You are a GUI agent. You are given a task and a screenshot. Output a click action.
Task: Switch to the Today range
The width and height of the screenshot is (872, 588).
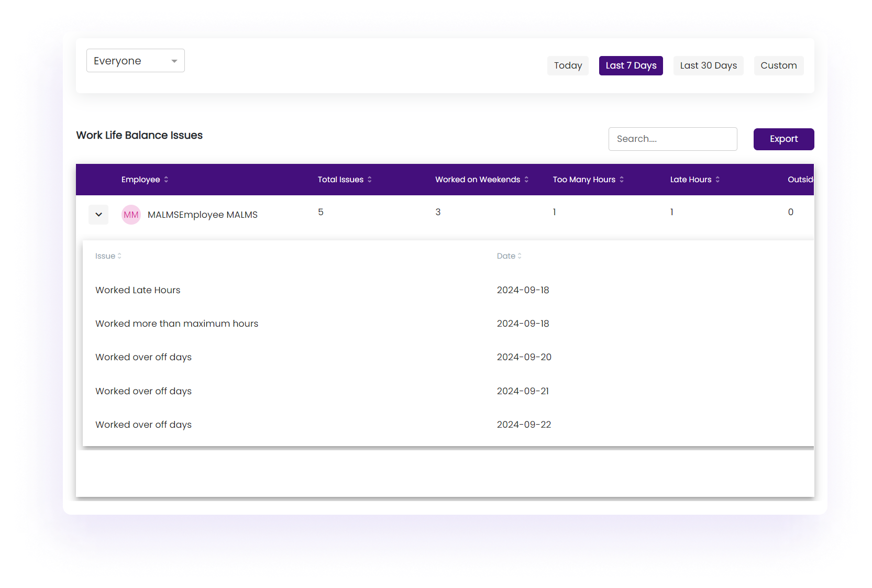tap(568, 65)
